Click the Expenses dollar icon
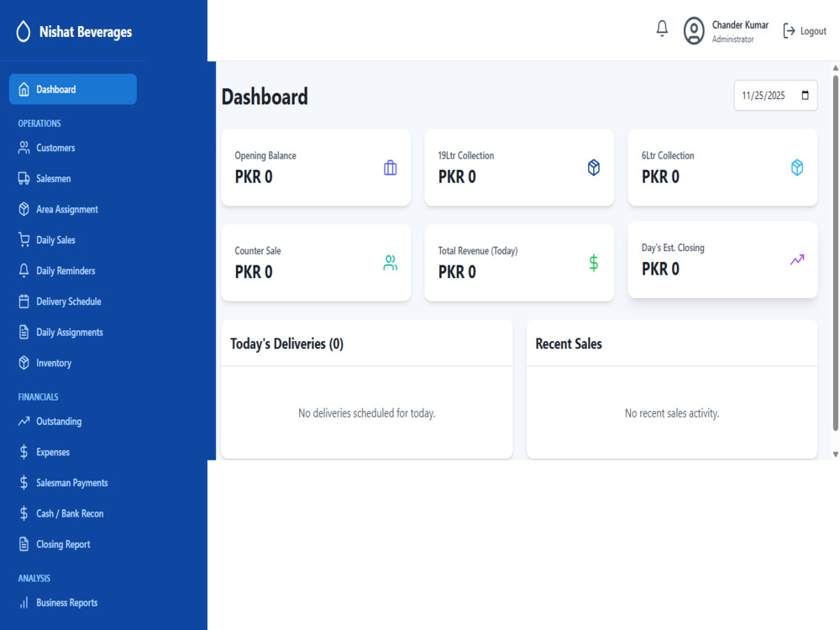840x630 pixels. (x=24, y=452)
